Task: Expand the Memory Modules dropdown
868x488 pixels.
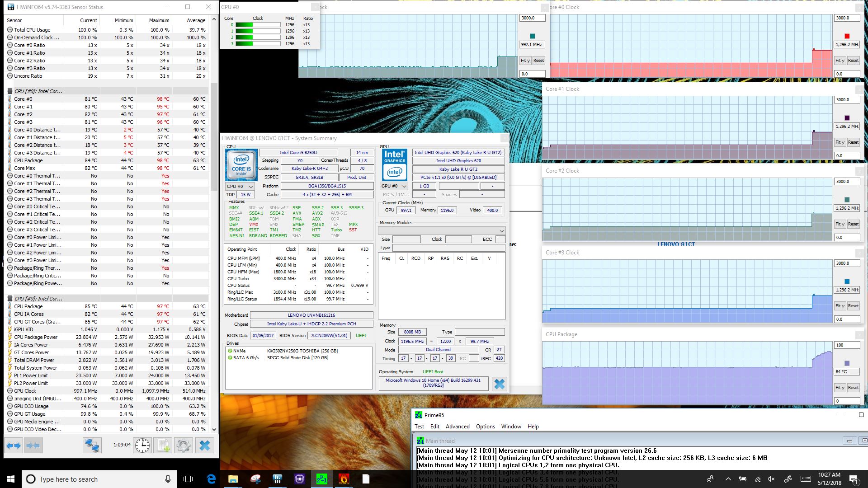Action: (x=442, y=230)
